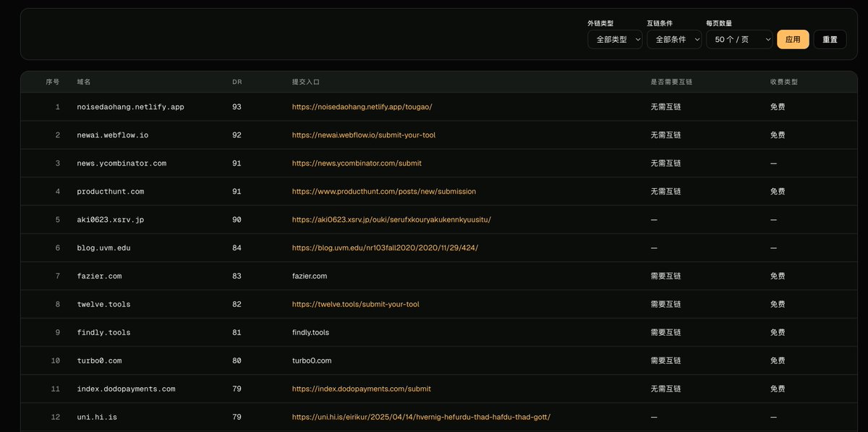This screenshot has height=432, width=868.
Task: Click the 提交入口 column header
Action: click(306, 82)
